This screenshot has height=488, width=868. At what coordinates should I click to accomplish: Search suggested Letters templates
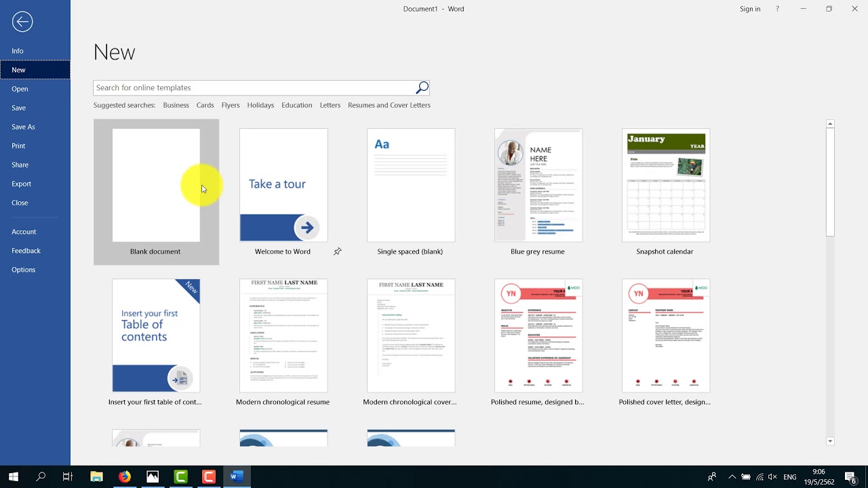coord(330,105)
